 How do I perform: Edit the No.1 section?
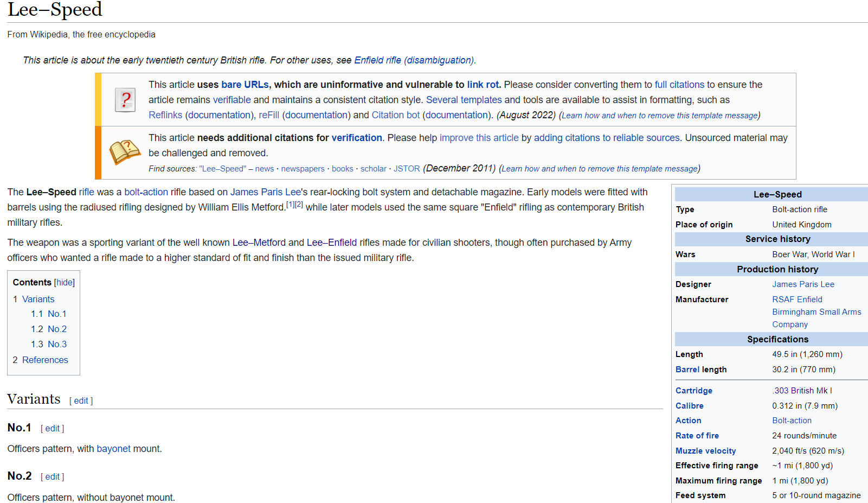tap(53, 428)
